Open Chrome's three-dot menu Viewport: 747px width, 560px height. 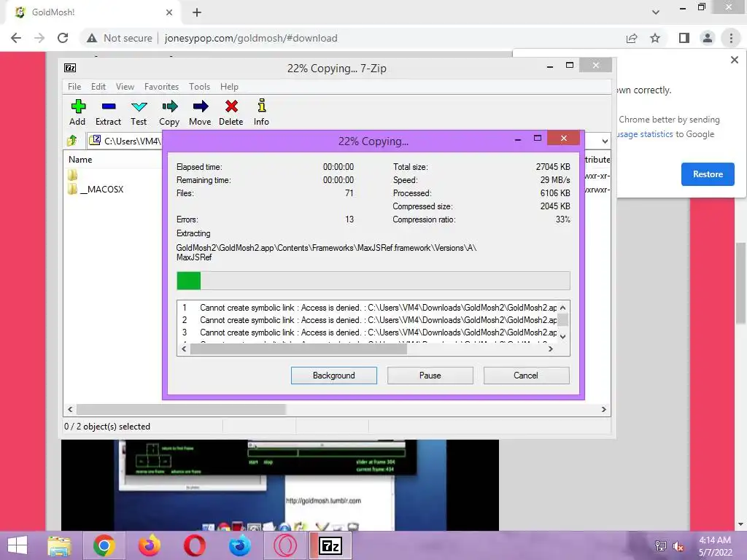click(x=731, y=38)
